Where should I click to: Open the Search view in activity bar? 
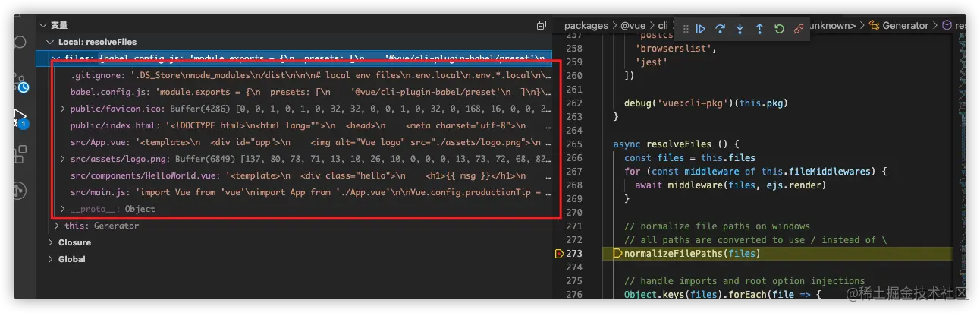(x=20, y=43)
